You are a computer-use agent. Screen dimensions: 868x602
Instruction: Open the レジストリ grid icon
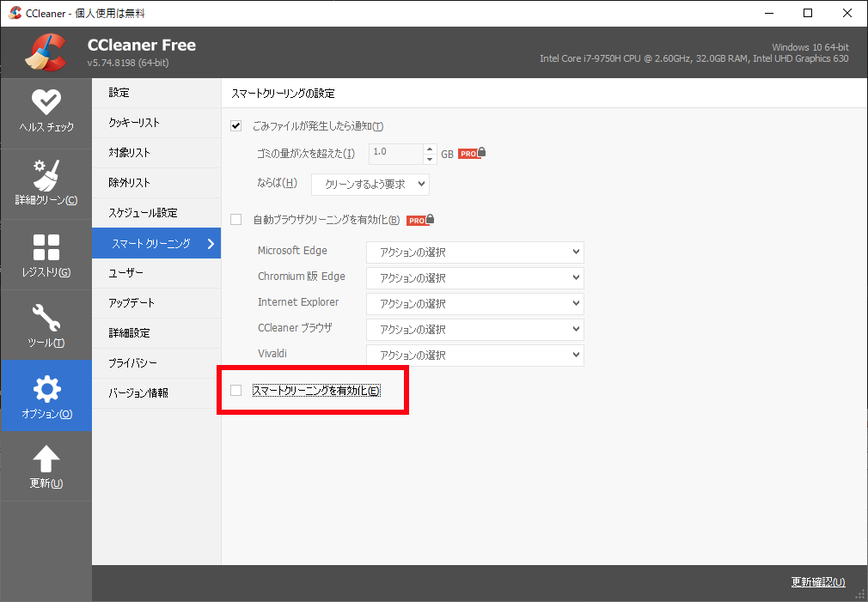[x=46, y=246]
